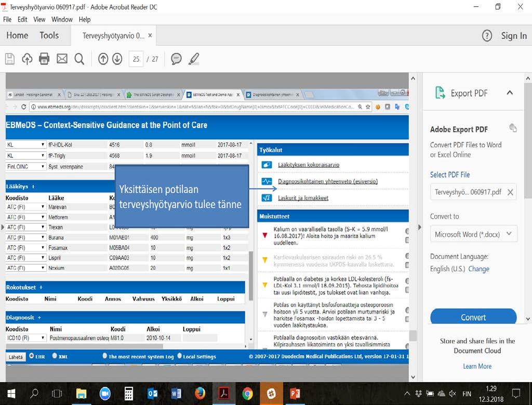532x405 pixels.
Task: Print the document with the printer icon
Action: [x=44, y=59]
